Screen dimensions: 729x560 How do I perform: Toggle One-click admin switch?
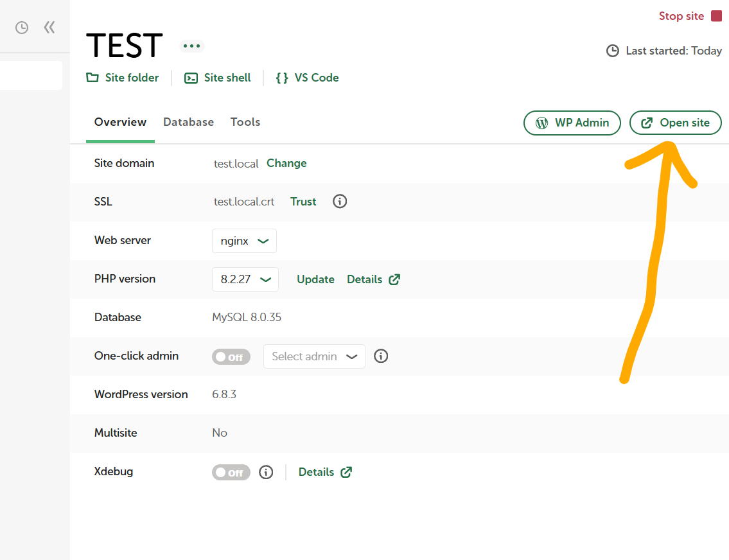point(231,356)
